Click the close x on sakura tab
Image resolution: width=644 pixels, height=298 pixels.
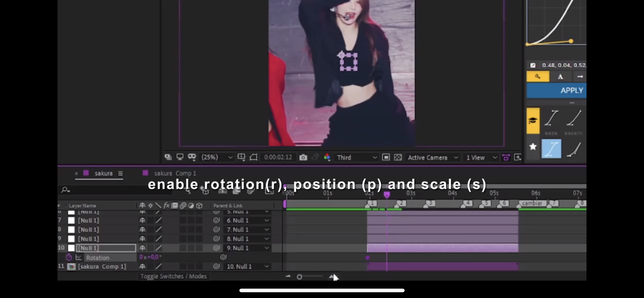coord(76,173)
